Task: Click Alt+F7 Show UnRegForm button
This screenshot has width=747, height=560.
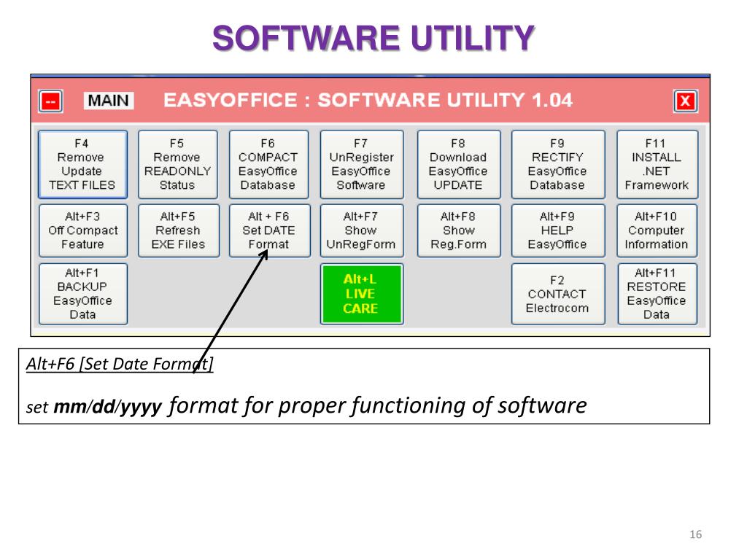Action: pos(362,231)
